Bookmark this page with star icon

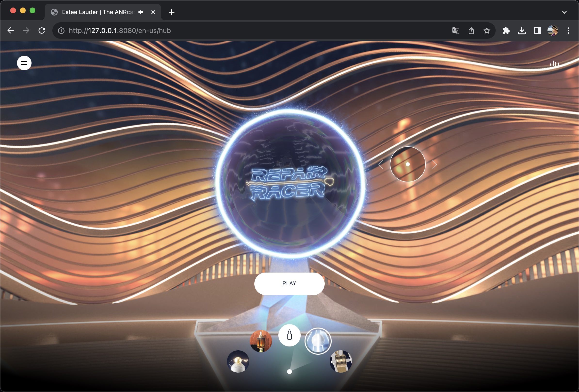(x=487, y=31)
